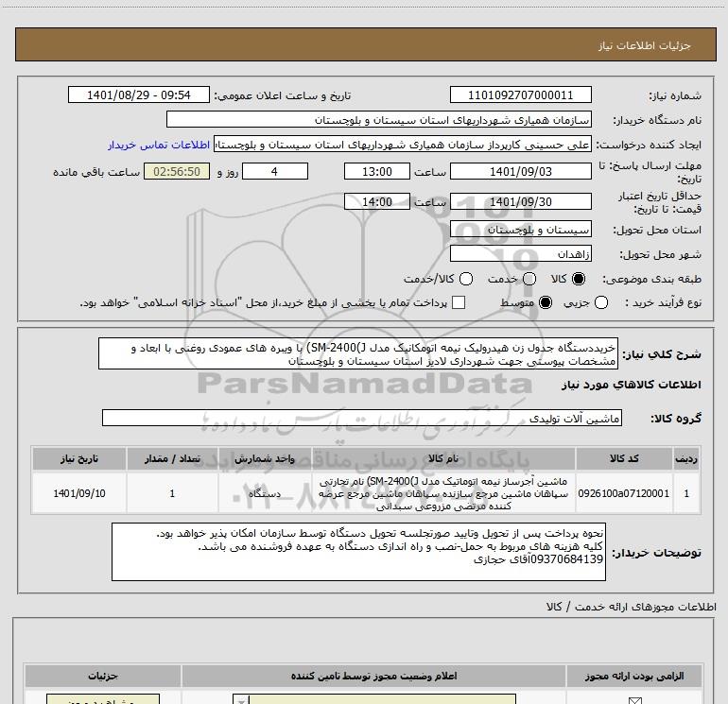Image resolution: width=728 pixels, height=704 pixels.
Task: Click the نام کالا column header
Action: pos(443,459)
